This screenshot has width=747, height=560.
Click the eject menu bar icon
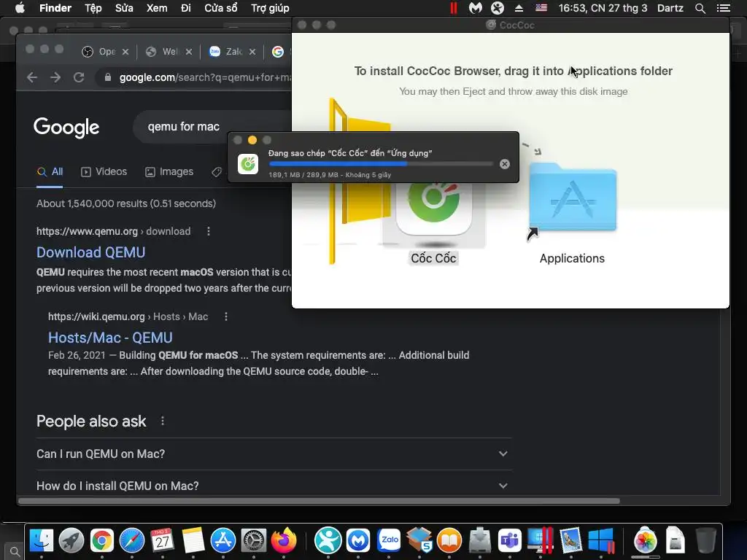click(x=519, y=8)
